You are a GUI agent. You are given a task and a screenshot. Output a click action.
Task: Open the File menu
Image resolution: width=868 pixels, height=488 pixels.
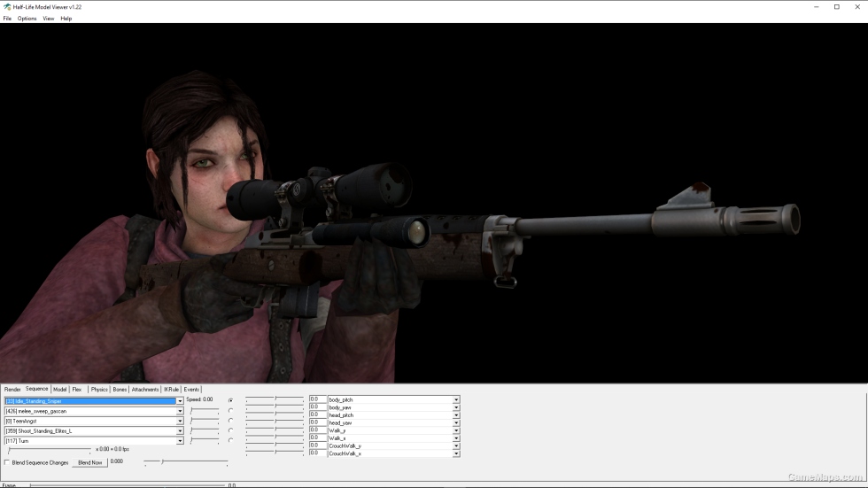coord(7,19)
